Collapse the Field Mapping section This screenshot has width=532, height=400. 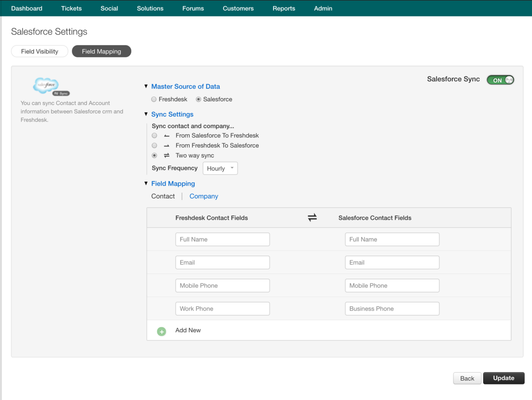[x=146, y=184]
